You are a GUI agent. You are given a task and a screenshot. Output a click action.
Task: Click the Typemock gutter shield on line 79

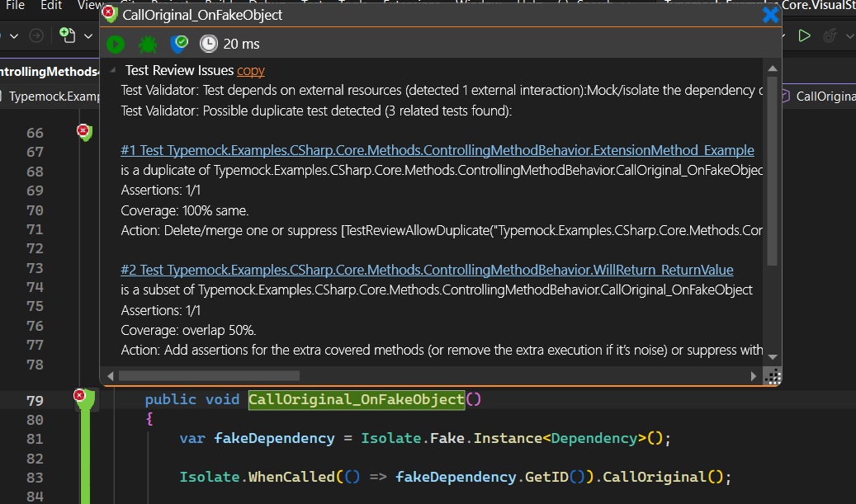84,399
